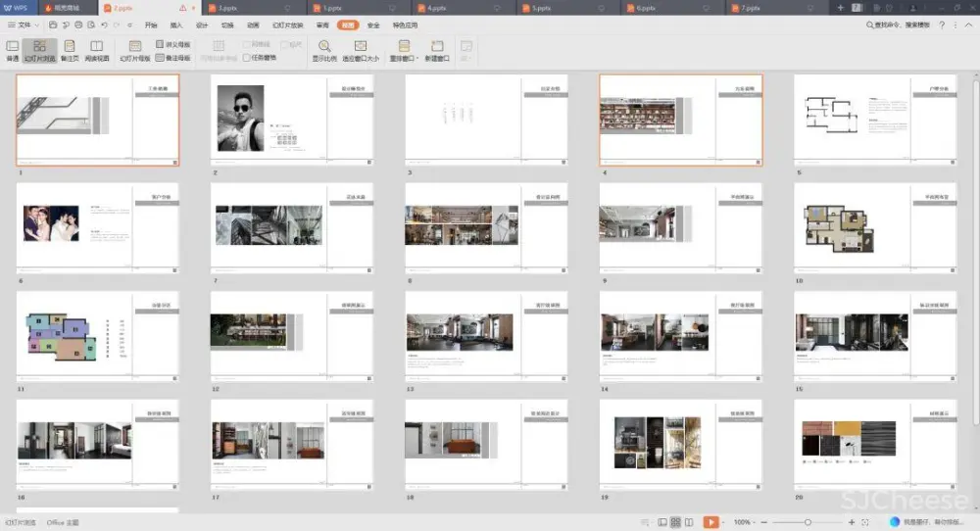Image resolution: width=980 pixels, height=531 pixels.
Task: Start slideshow with orange play button
Action: coord(710,522)
